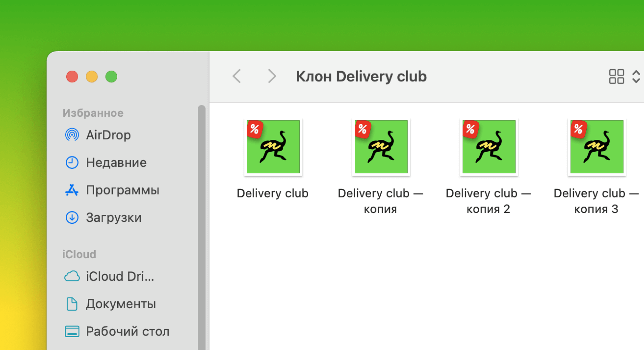
Task: Click the Недавние clock icon
Action: point(72,162)
